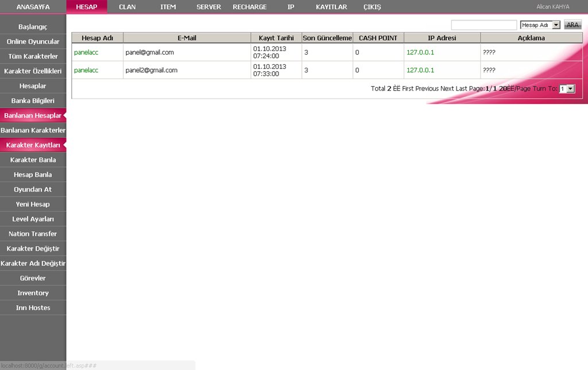
Task: Open Nation Transfer page
Action: coord(33,233)
